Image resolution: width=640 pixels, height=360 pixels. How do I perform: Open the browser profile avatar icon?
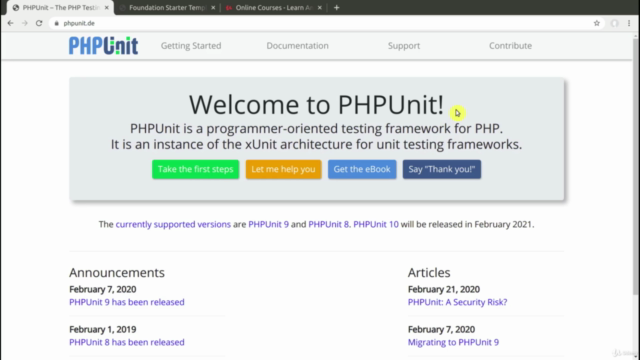[615, 23]
